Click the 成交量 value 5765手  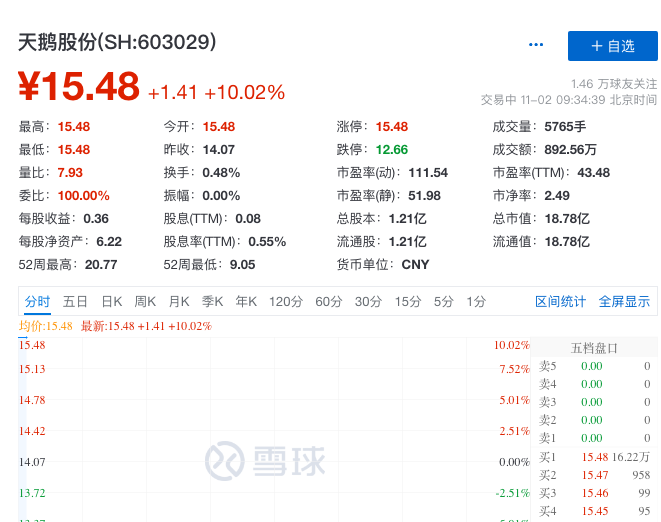[x=565, y=126]
